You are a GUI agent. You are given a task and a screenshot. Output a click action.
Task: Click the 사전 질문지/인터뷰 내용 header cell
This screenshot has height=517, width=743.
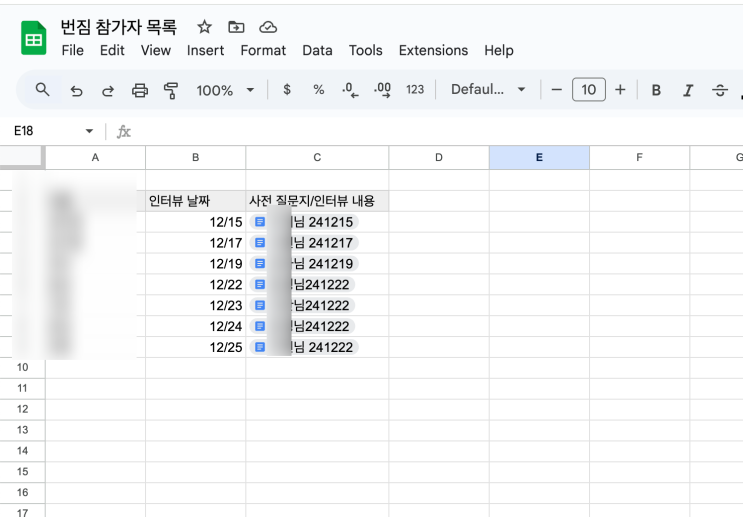(317, 201)
